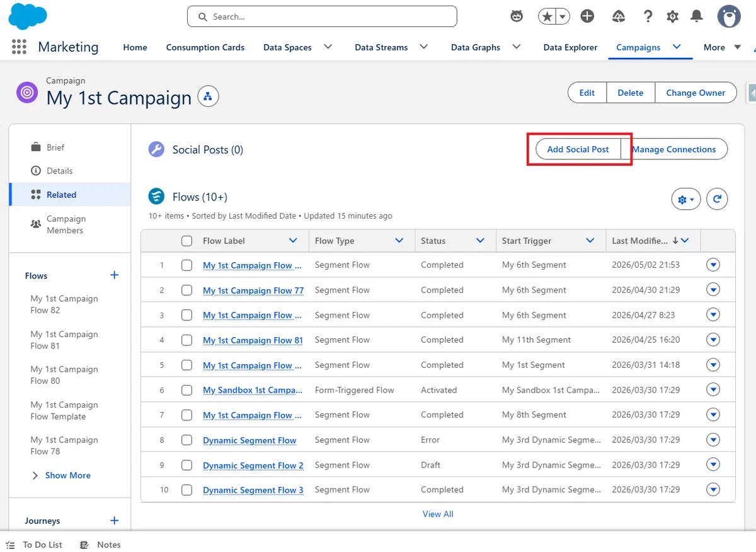Image resolution: width=756 pixels, height=552 pixels.
Task: Open the Flows list view gear settings
Action: (686, 199)
